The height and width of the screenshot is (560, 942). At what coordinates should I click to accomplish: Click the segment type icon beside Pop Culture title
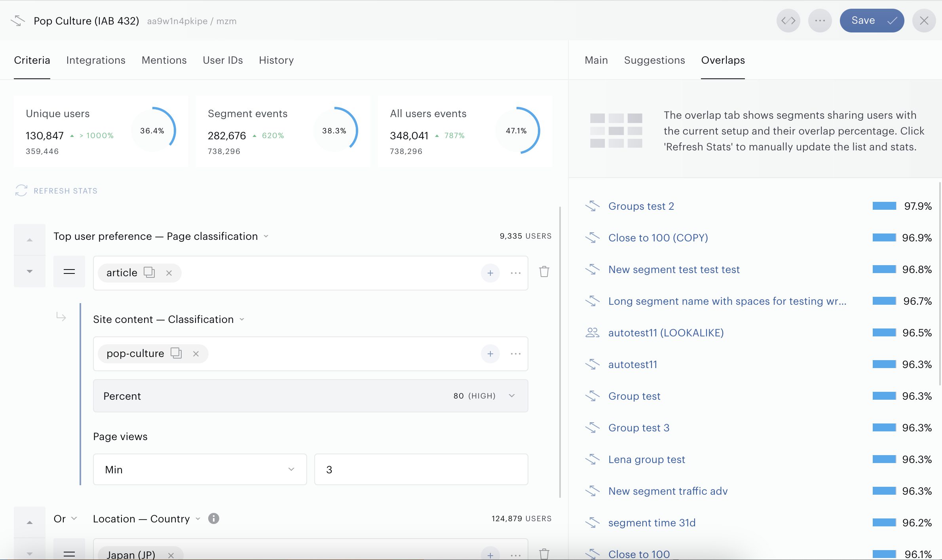(x=18, y=21)
